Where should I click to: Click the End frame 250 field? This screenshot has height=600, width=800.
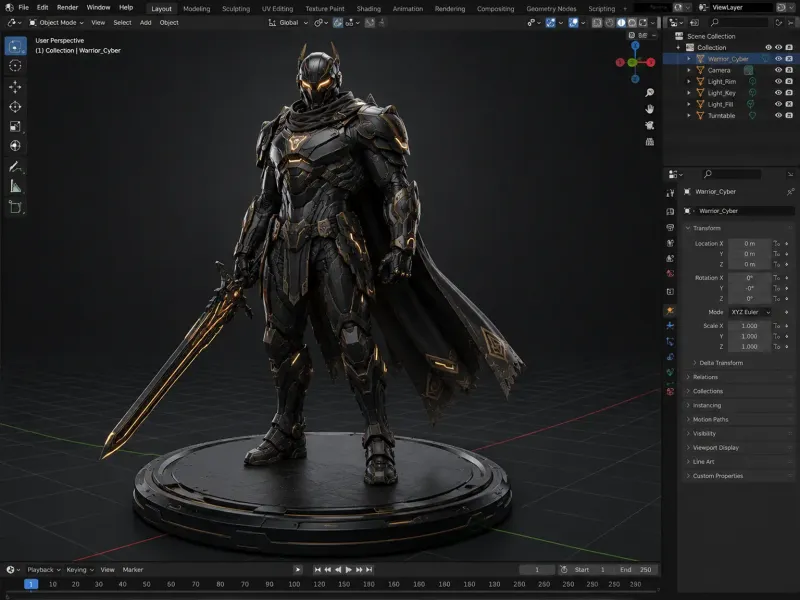[x=636, y=569]
